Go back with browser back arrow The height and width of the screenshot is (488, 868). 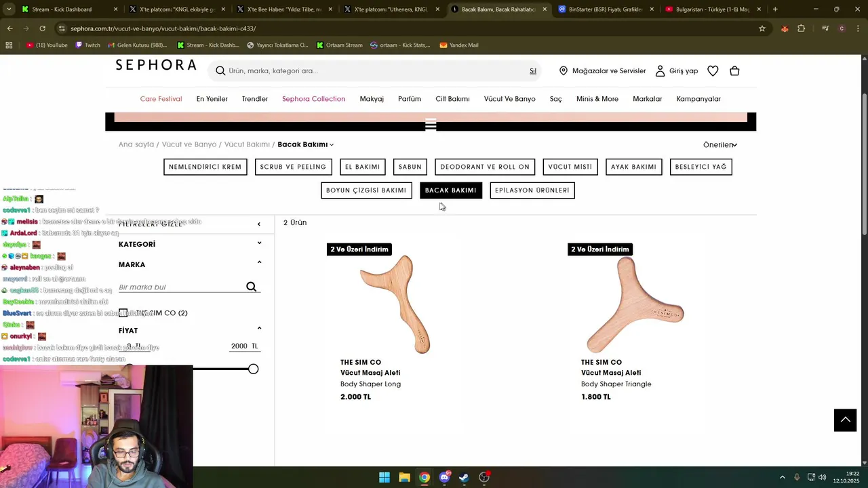[x=9, y=28]
